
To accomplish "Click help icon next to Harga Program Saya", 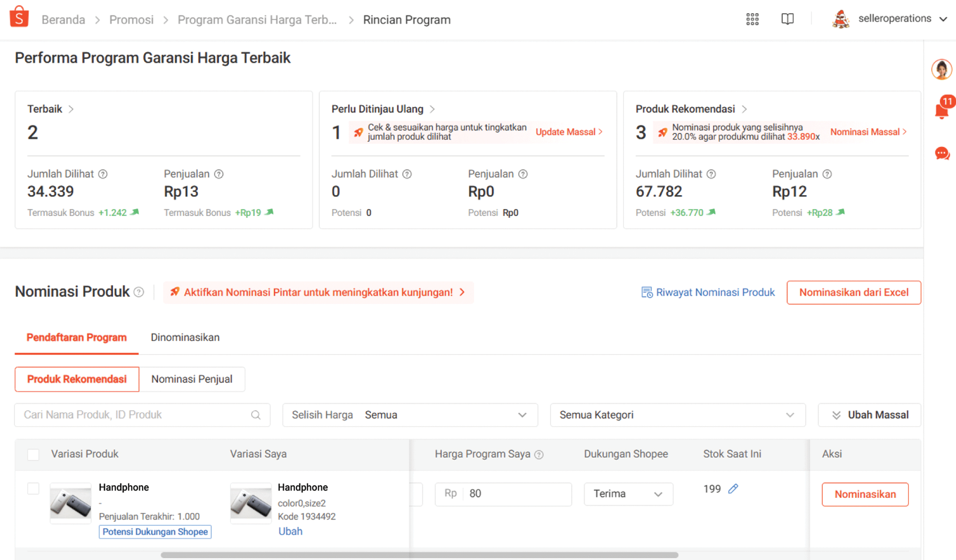I will point(539,454).
